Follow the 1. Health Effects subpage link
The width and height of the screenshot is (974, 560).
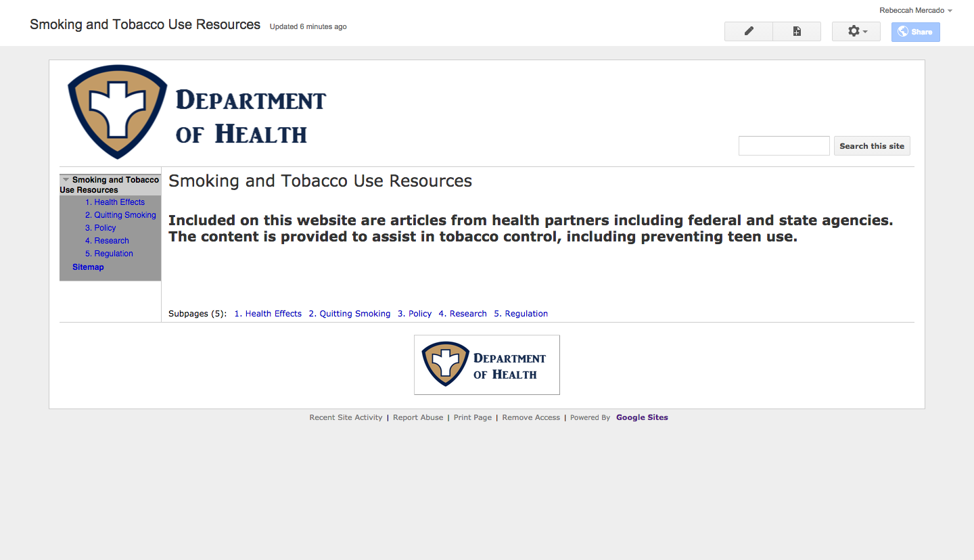(x=268, y=314)
